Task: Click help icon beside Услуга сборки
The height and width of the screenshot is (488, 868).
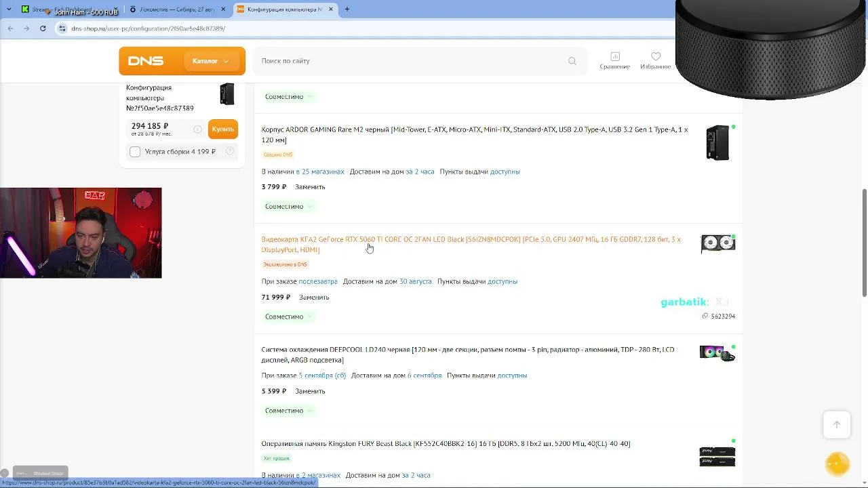Action: (x=230, y=151)
